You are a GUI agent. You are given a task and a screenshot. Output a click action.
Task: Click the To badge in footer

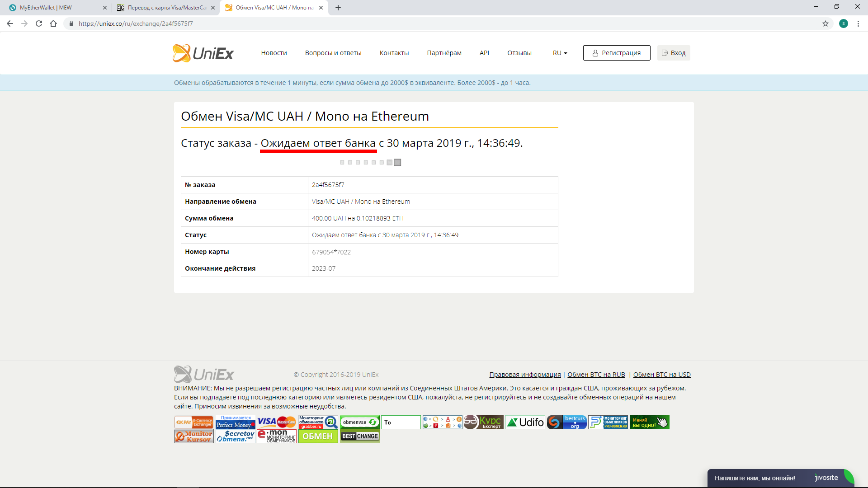pos(401,422)
